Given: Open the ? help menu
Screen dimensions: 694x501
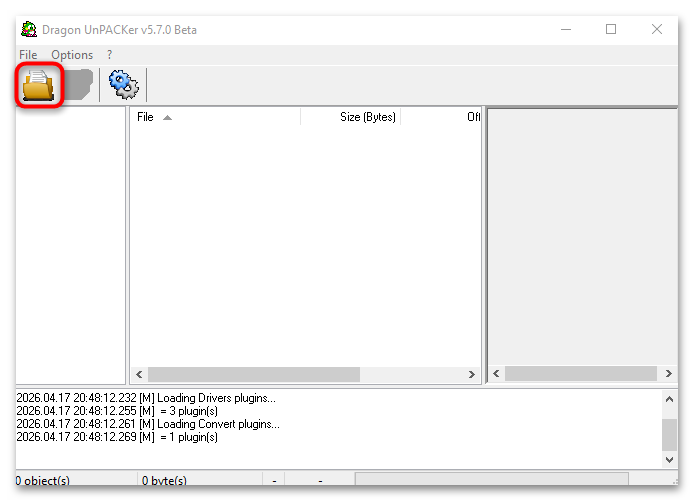Looking at the screenshot, I should tap(110, 55).
